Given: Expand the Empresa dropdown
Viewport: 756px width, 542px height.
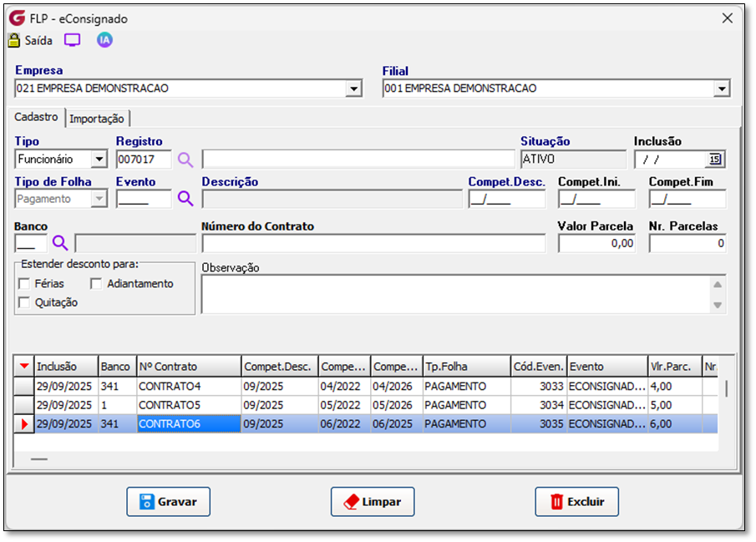Looking at the screenshot, I should click(x=354, y=89).
